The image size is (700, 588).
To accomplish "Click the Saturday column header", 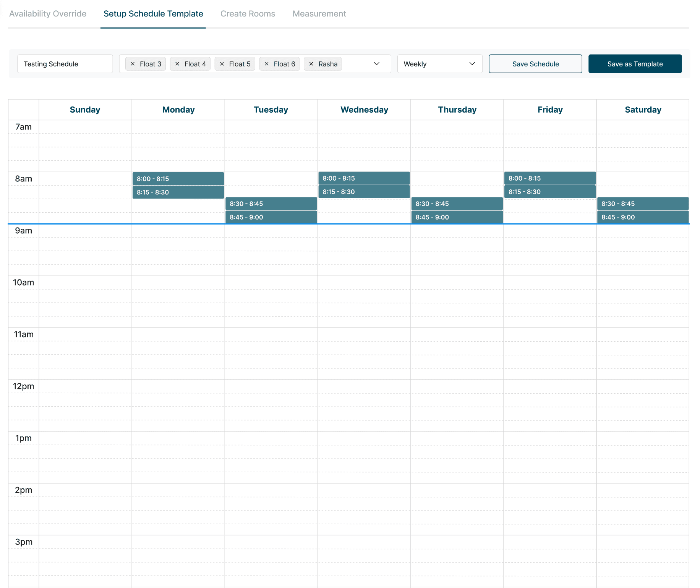I will click(x=643, y=110).
